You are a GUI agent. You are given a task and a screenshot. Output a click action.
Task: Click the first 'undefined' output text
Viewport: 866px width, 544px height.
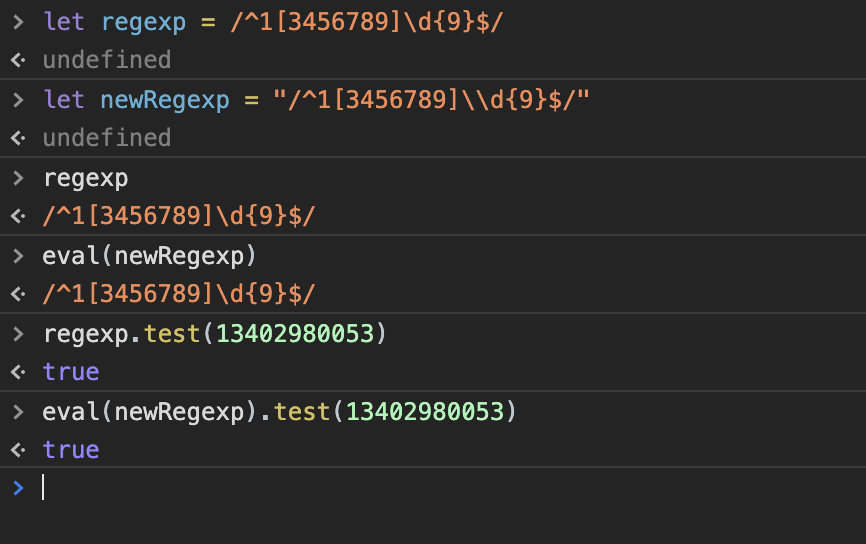click(107, 60)
